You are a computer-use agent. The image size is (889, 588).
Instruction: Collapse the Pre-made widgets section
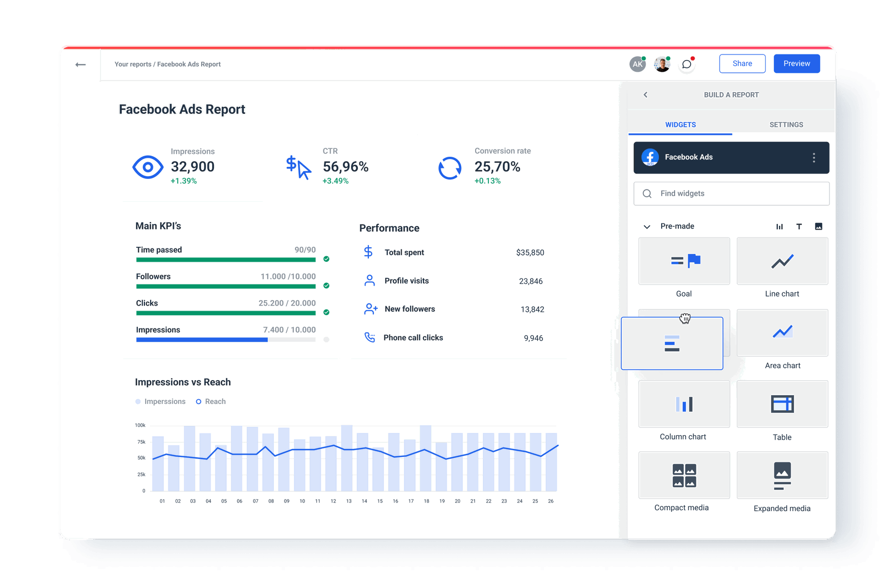click(x=646, y=226)
